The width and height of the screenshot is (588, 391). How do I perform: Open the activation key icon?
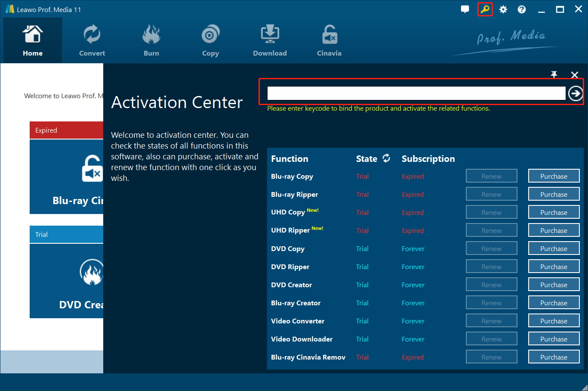pyautogui.click(x=485, y=9)
